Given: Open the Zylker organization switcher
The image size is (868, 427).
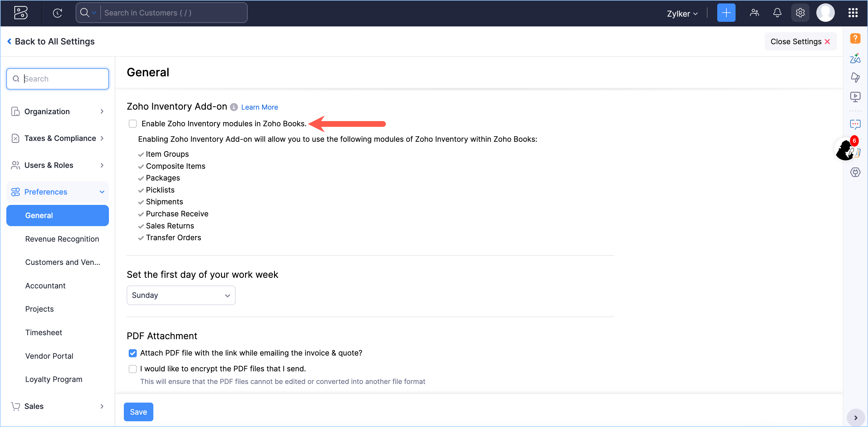Looking at the screenshot, I should tap(682, 13).
